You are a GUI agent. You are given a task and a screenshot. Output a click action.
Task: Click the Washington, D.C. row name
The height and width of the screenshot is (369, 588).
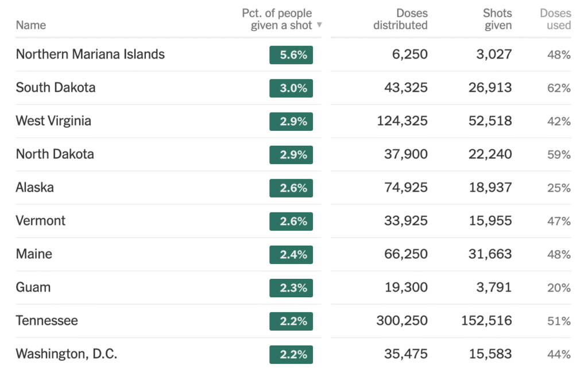67,354
